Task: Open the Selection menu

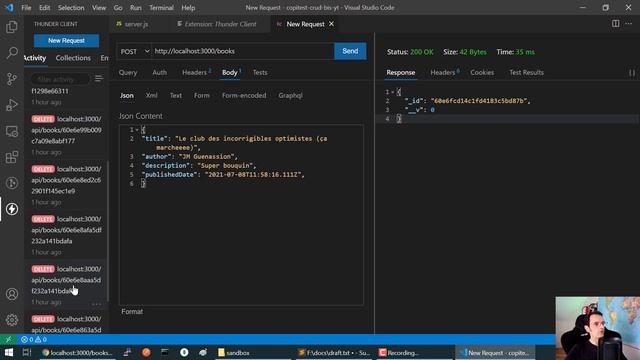Action: click(71, 7)
